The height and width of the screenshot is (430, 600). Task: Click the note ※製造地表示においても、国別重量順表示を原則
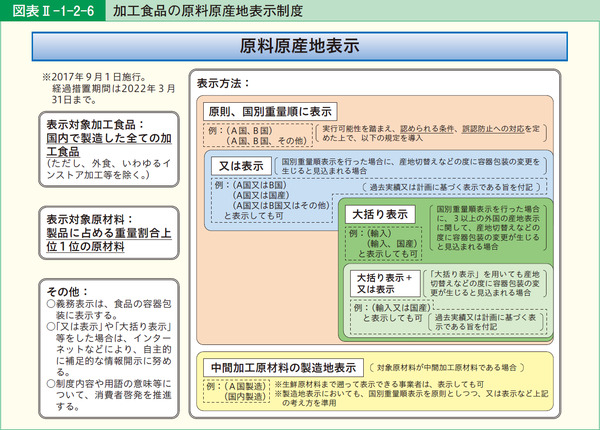[411, 398]
